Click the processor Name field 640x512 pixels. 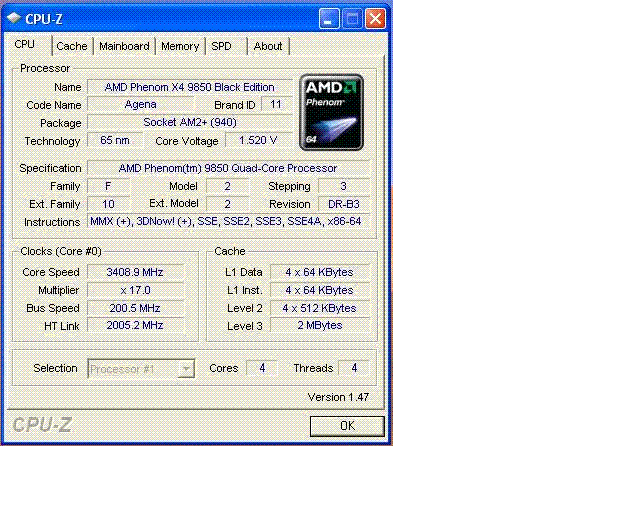[x=190, y=87]
